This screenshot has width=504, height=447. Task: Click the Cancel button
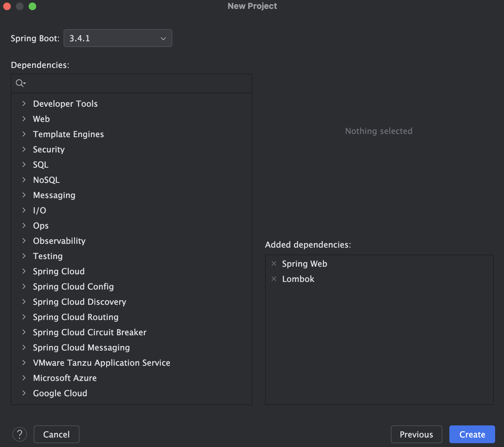pos(57,434)
